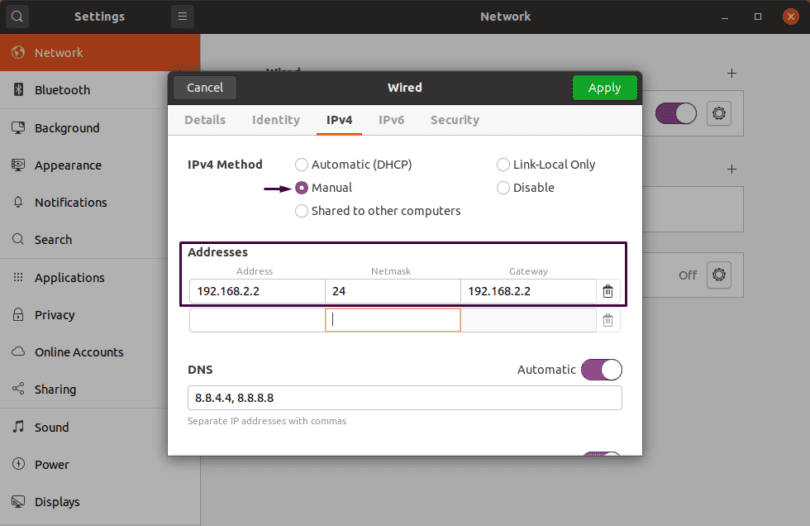Select the Manual IPv4 method
This screenshot has width=810, height=526.
302,188
